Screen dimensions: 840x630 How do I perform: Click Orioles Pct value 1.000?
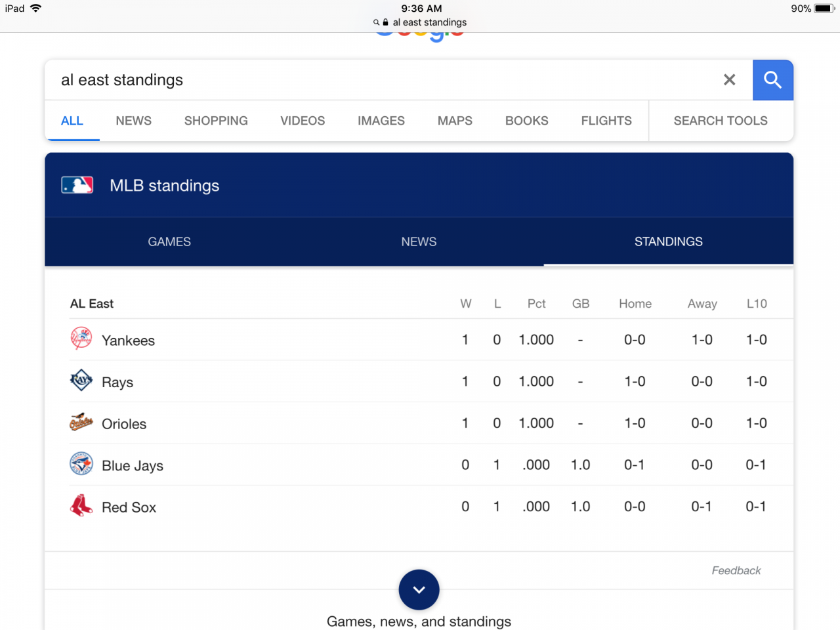(536, 423)
